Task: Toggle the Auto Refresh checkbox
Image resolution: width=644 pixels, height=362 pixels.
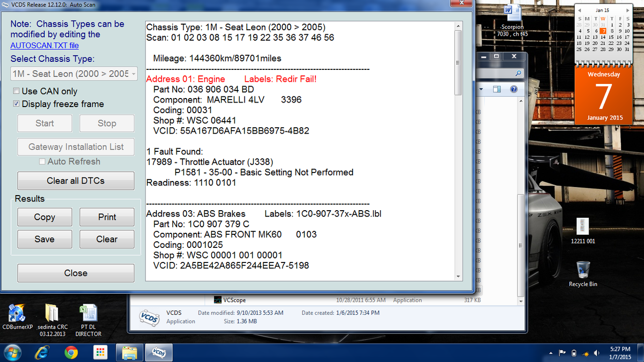Action: pyautogui.click(x=43, y=161)
